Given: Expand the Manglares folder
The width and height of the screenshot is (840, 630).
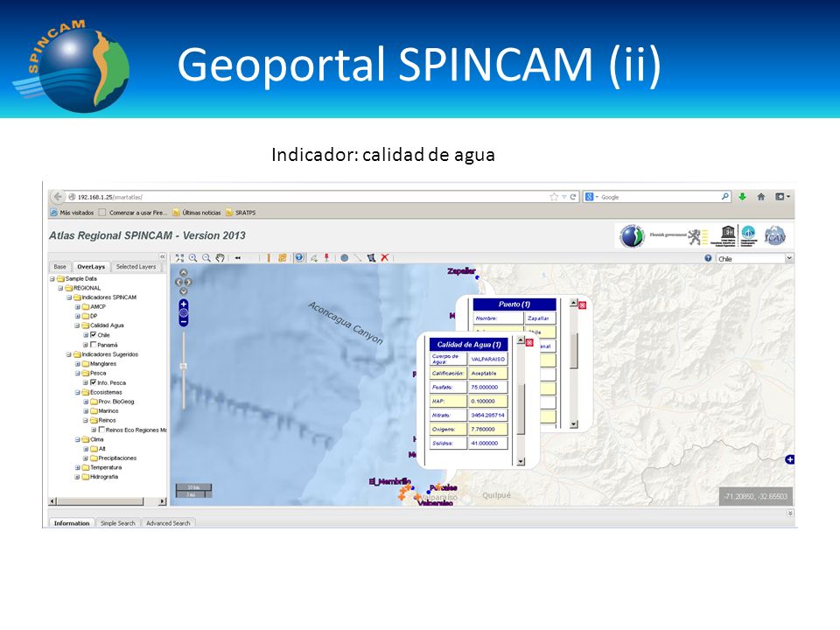Looking at the screenshot, I should click(77, 364).
